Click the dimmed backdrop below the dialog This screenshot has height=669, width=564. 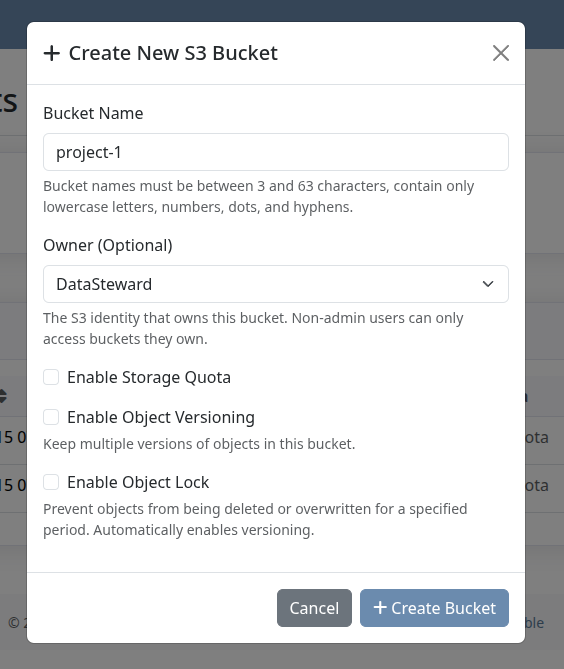(x=282, y=656)
